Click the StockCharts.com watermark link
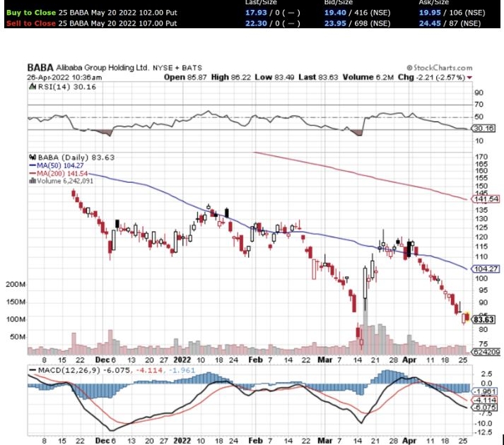Image resolution: width=504 pixels, height=445 pixels. [x=440, y=68]
